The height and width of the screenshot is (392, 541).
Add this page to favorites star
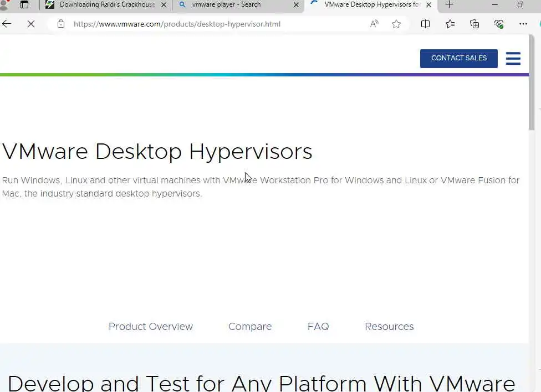pyautogui.click(x=396, y=24)
